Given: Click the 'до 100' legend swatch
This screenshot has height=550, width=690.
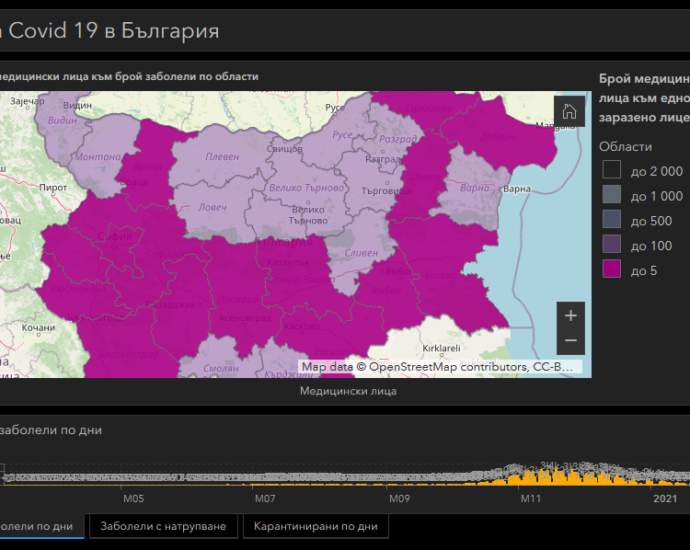Looking at the screenshot, I should pyautogui.click(x=612, y=244).
